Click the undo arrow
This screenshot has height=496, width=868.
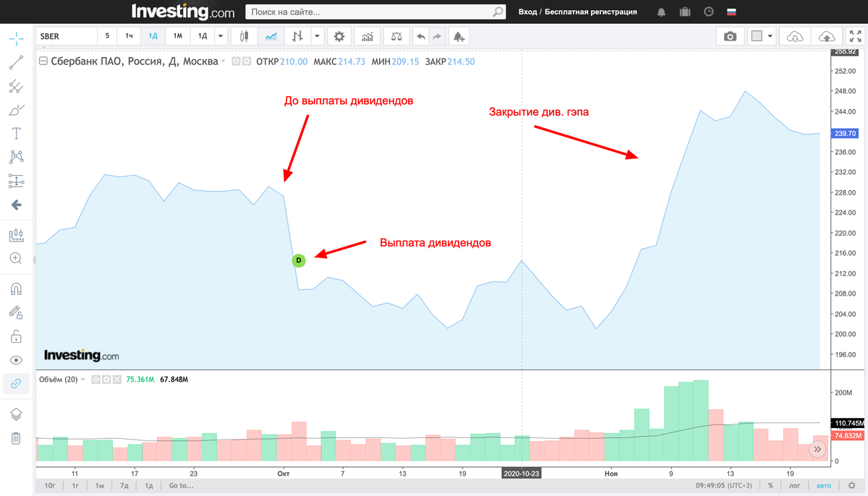pos(422,36)
